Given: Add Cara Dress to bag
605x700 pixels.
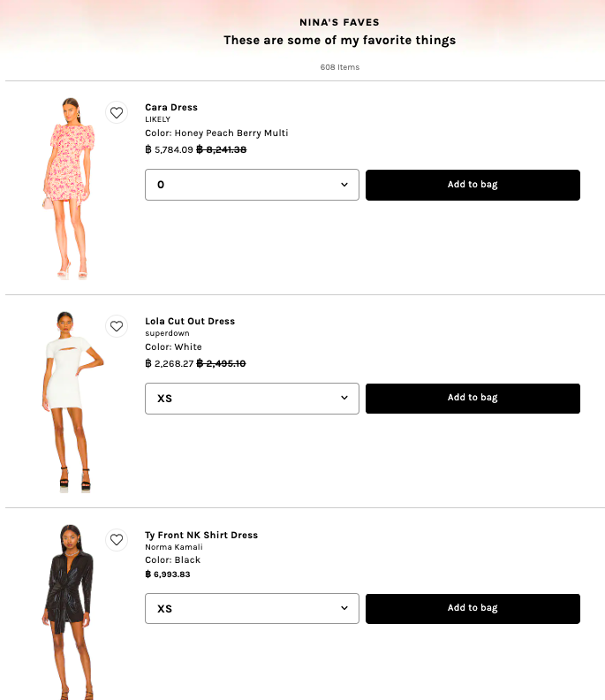Looking at the screenshot, I should tap(473, 185).
